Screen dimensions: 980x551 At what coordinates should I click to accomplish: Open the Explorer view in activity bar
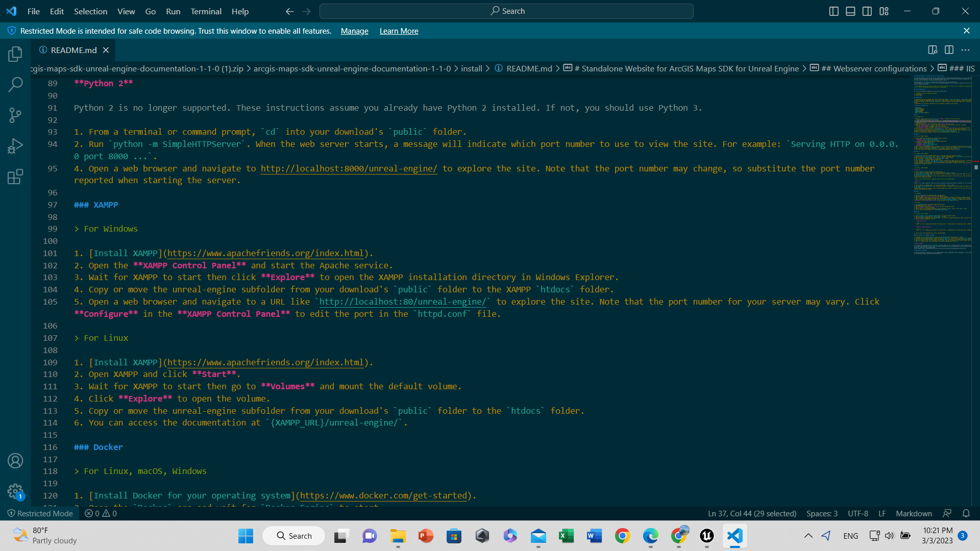click(15, 54)
